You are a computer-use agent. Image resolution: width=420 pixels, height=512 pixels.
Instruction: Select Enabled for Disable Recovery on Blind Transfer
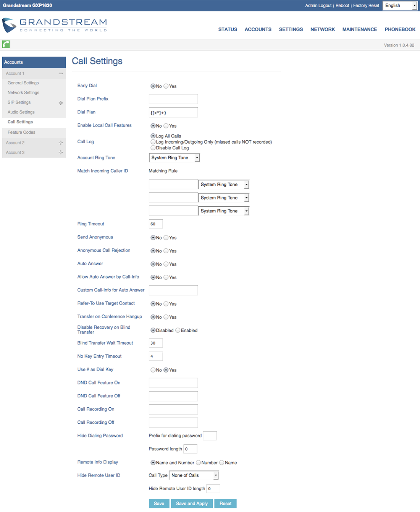(x=178, y=331)
